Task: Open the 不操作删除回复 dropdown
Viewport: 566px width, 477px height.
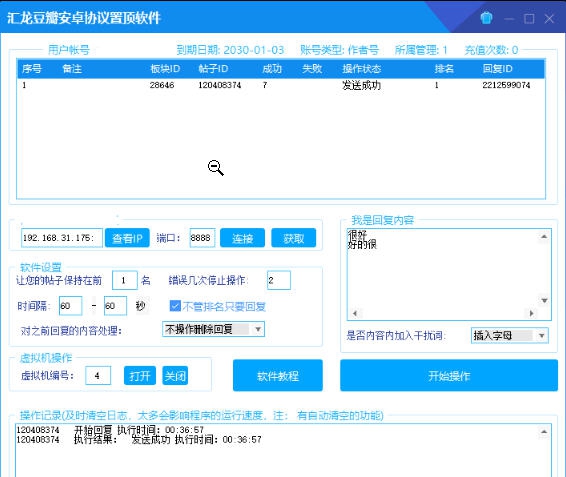Action: [213, 329]
